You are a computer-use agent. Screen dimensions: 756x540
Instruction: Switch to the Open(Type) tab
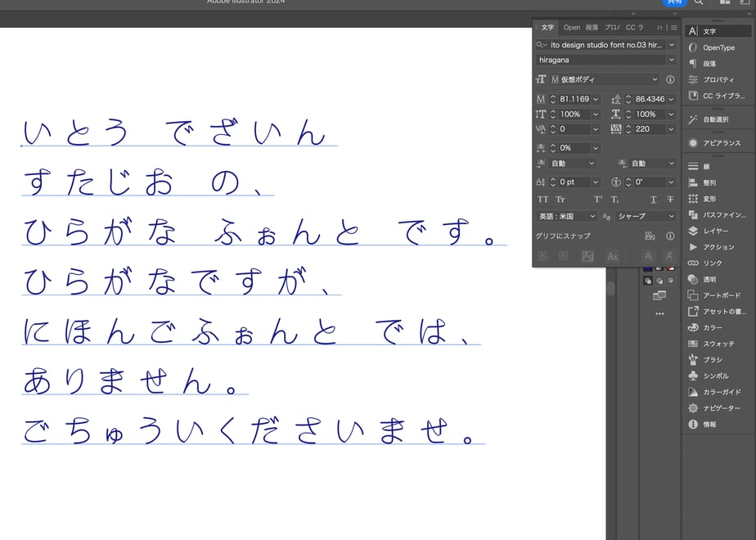click(x=572, y=28)
